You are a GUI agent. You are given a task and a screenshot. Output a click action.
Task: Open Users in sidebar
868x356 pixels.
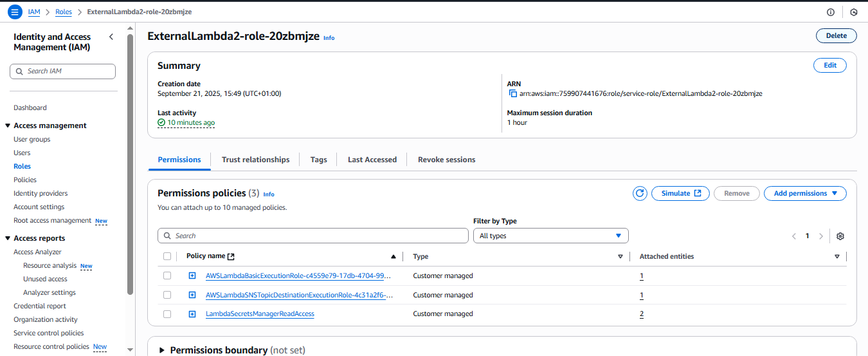(x=22, y=153)
